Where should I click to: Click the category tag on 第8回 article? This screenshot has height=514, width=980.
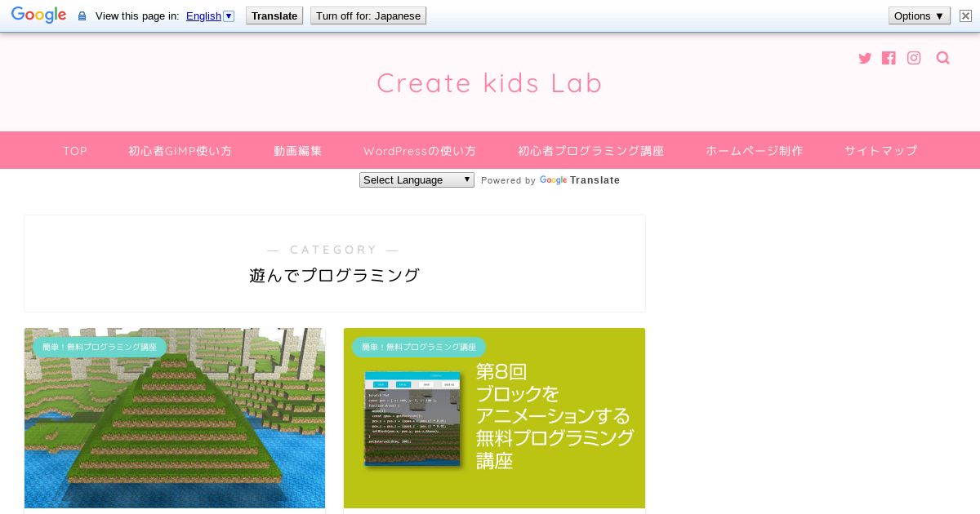(x=419, y=347)
